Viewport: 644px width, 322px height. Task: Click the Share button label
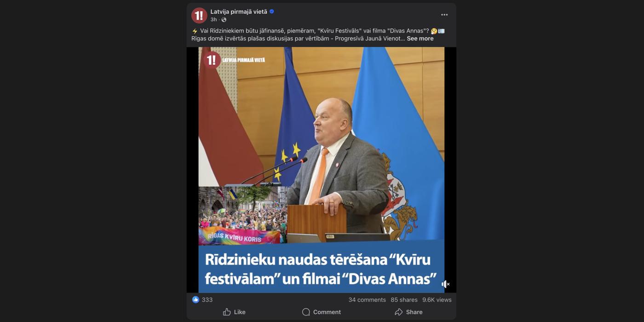[414, 312]
